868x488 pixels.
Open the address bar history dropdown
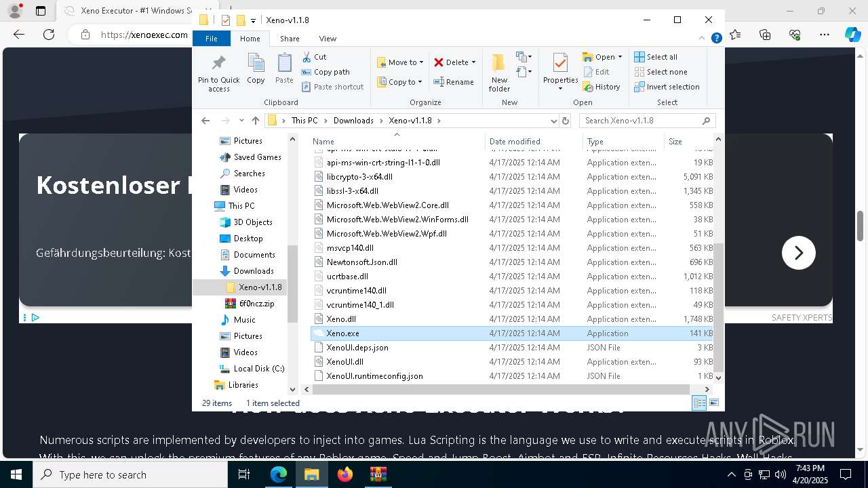554,121
